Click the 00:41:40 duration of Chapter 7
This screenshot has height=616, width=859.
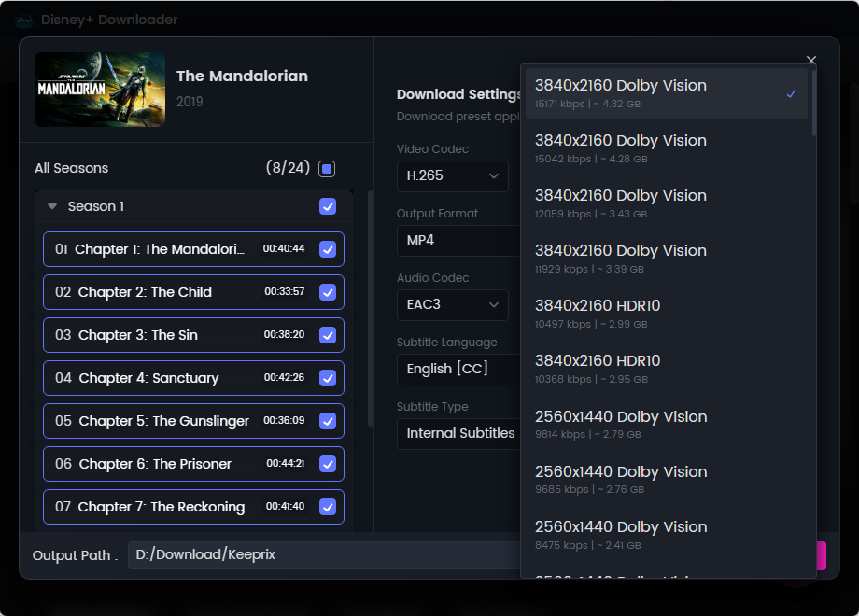[x=285, y=507]
